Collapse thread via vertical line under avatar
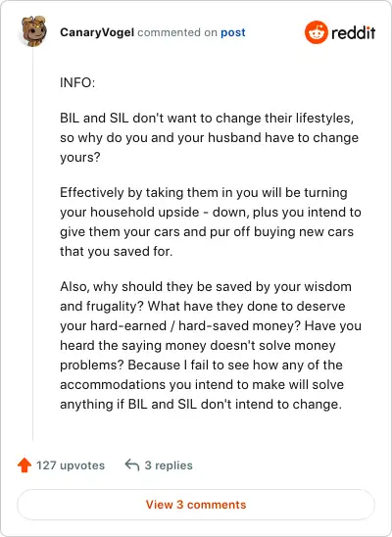 pos(33,245)
